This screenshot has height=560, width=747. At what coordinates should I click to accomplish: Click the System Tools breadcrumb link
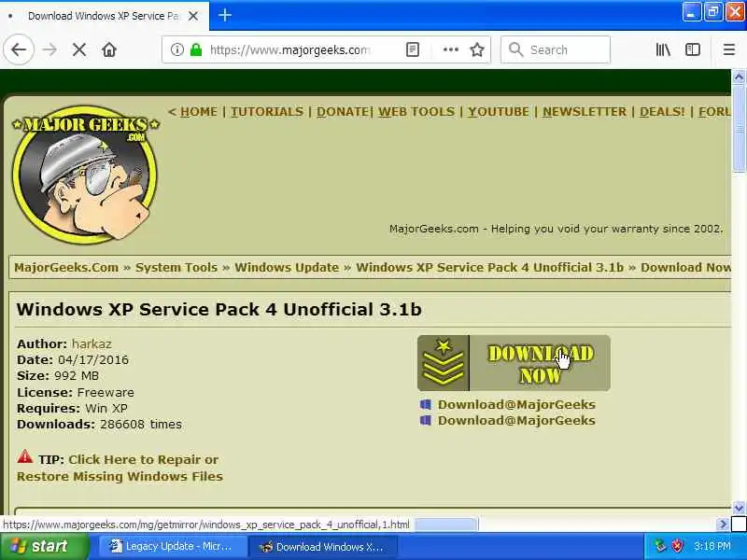tap(176, 267)
